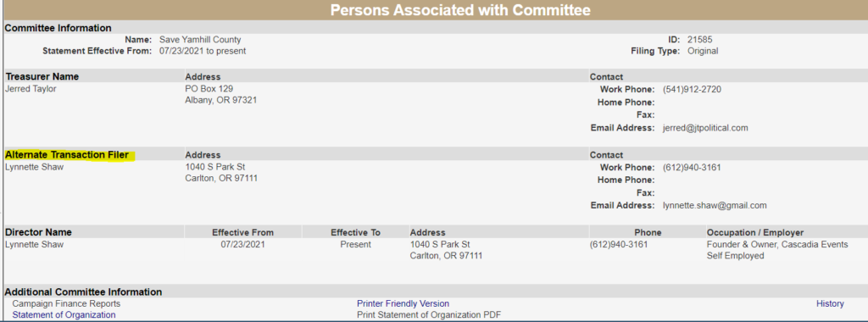The image size is (868, 322).
Task: Click the Committee Information section header
Action: pos(58,28)
